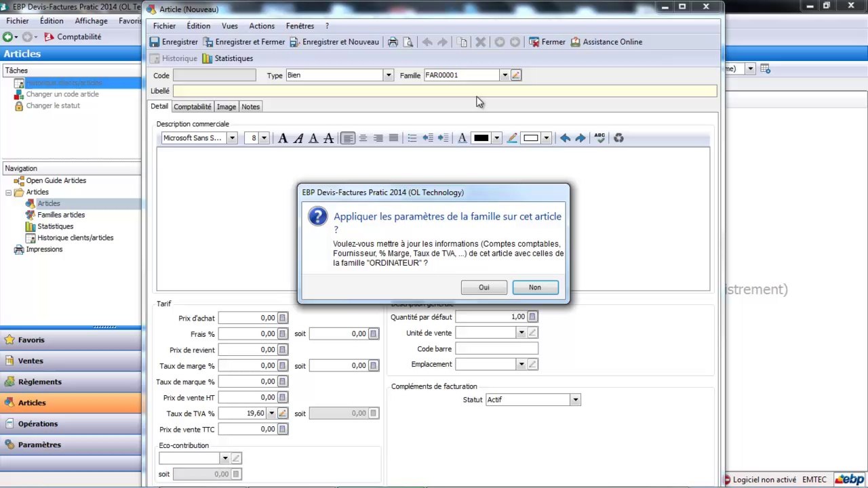This screenshot has width=868, height=488.
Task: Justify the description text
Action: (x=393, y=138)
